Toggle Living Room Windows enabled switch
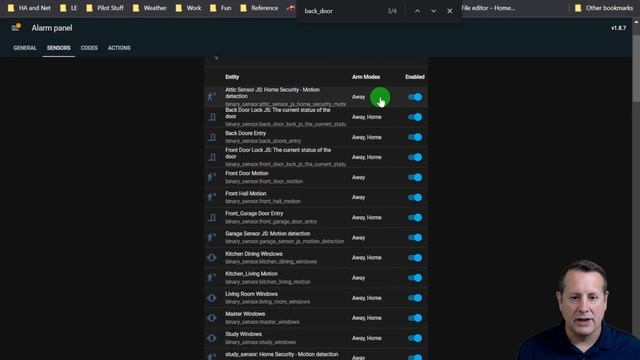This screenshot has height=360, width=640. (415, 298)
